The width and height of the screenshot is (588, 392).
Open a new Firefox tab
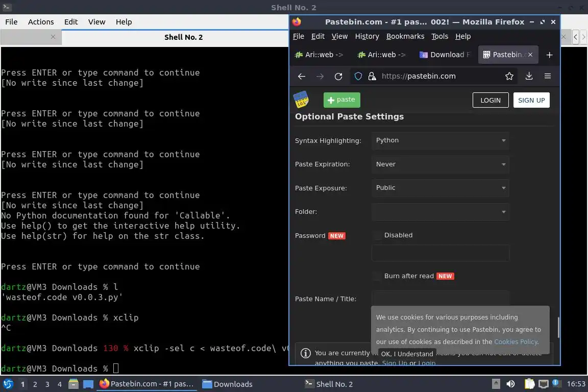pos(549,55)
